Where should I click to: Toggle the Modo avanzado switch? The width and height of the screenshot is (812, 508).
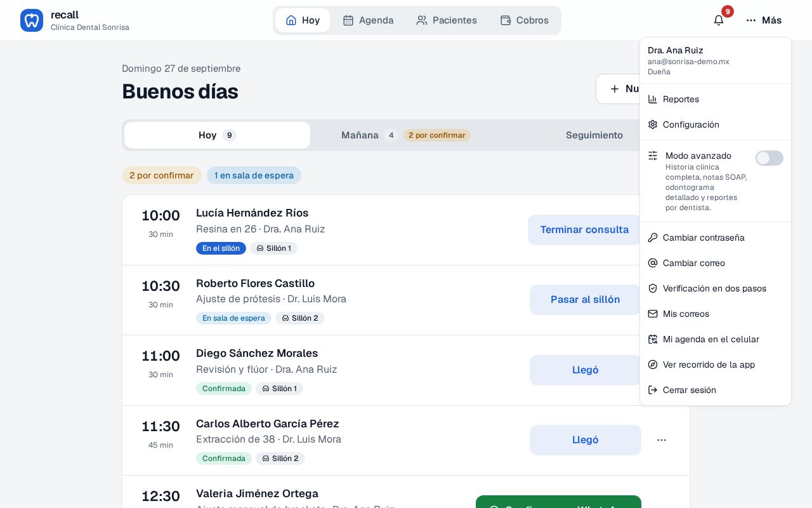tap(769, 158)
